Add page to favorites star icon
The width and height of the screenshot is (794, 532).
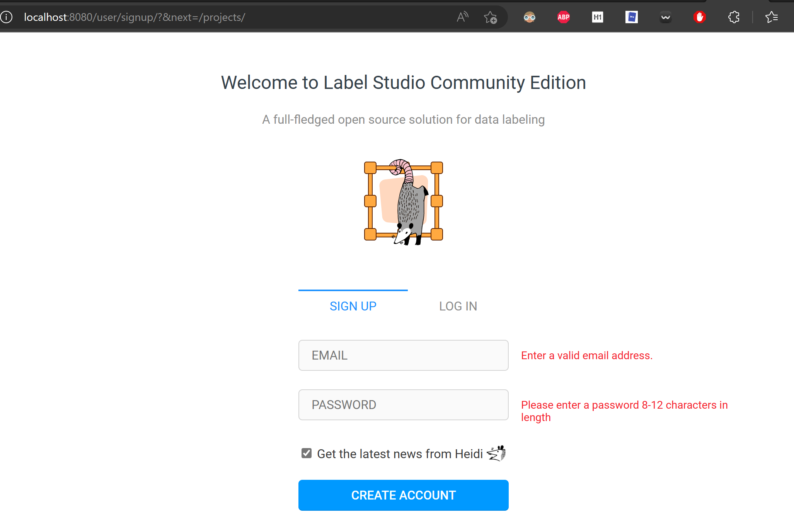point(490,17)
